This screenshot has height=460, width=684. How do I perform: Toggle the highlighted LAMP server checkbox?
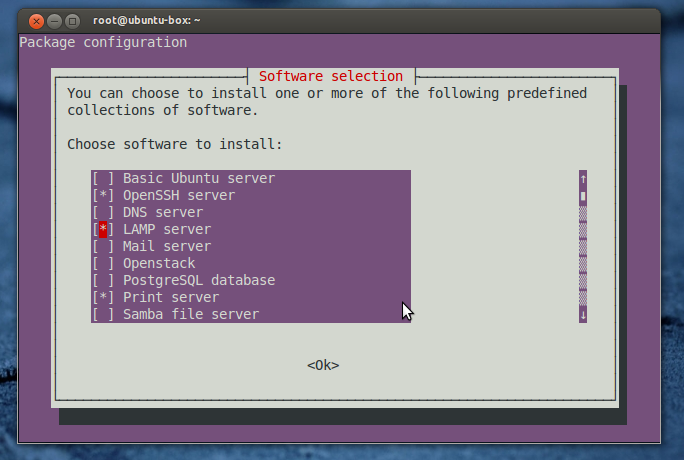coord(103,229)
